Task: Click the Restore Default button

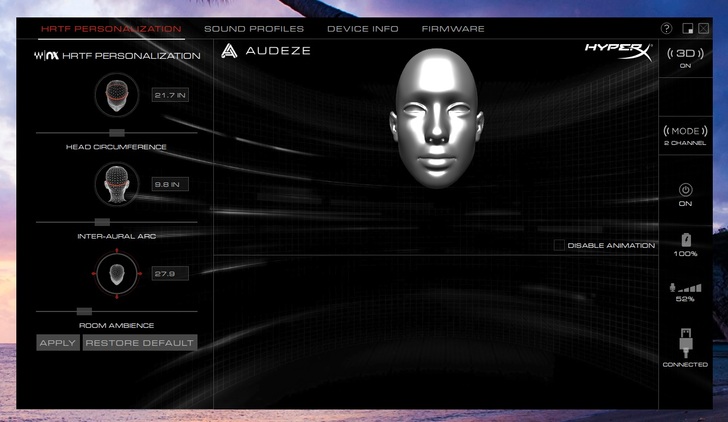Action: coord(140,343)
